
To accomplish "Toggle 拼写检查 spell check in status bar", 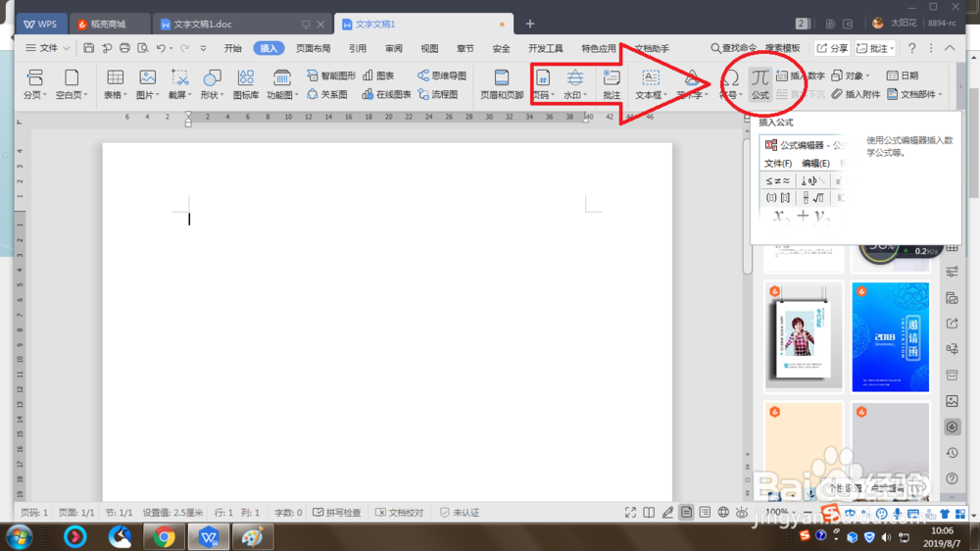I will pos(337,512).
